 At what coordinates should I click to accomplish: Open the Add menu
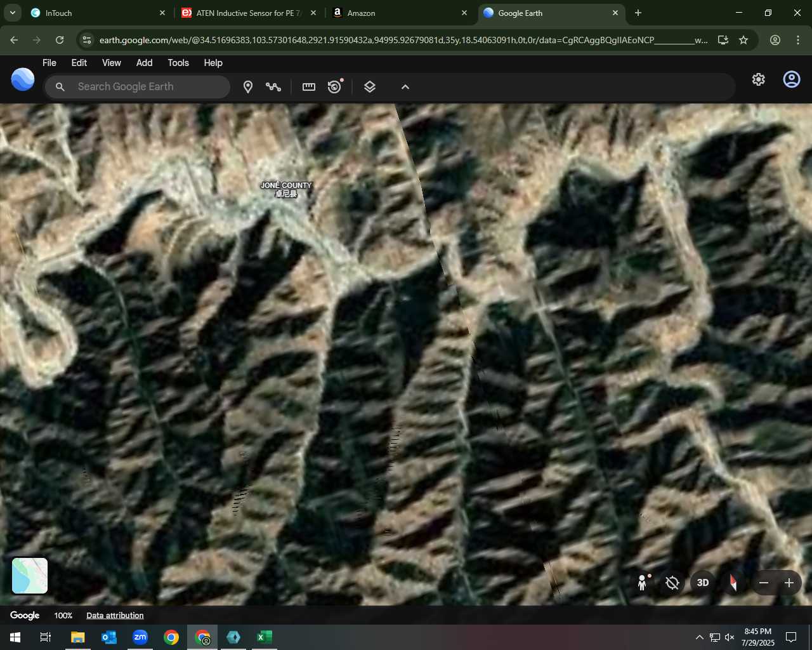[x=145, y=63]
